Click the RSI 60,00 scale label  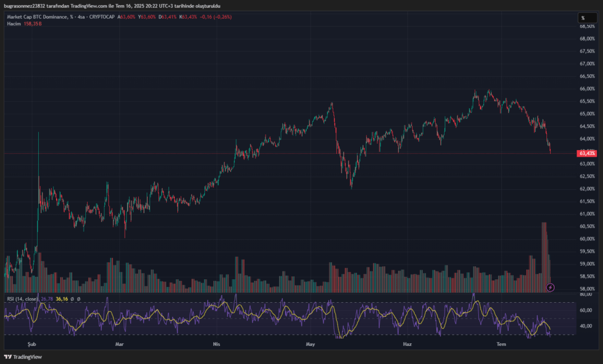tap(586, 310)
